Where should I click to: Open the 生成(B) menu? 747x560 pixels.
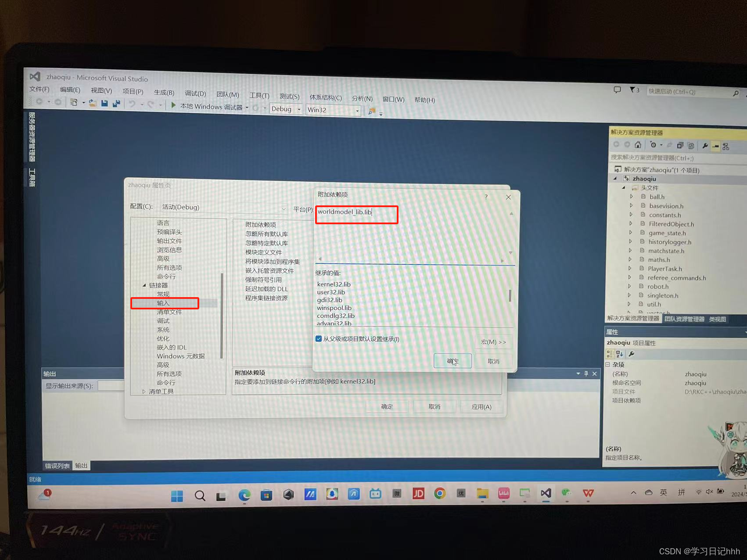164,93
